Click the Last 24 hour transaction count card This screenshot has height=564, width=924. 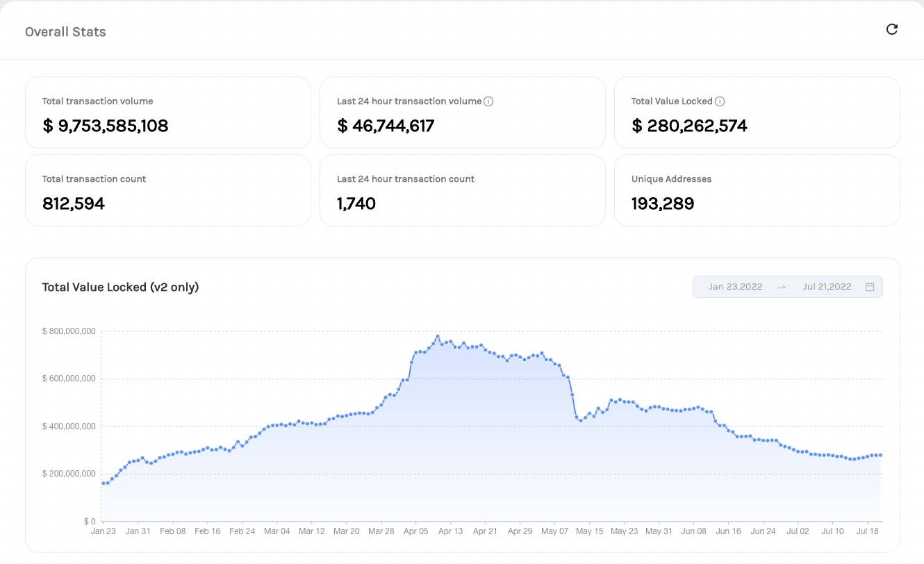pyautogui.click(x=462, y=190)
